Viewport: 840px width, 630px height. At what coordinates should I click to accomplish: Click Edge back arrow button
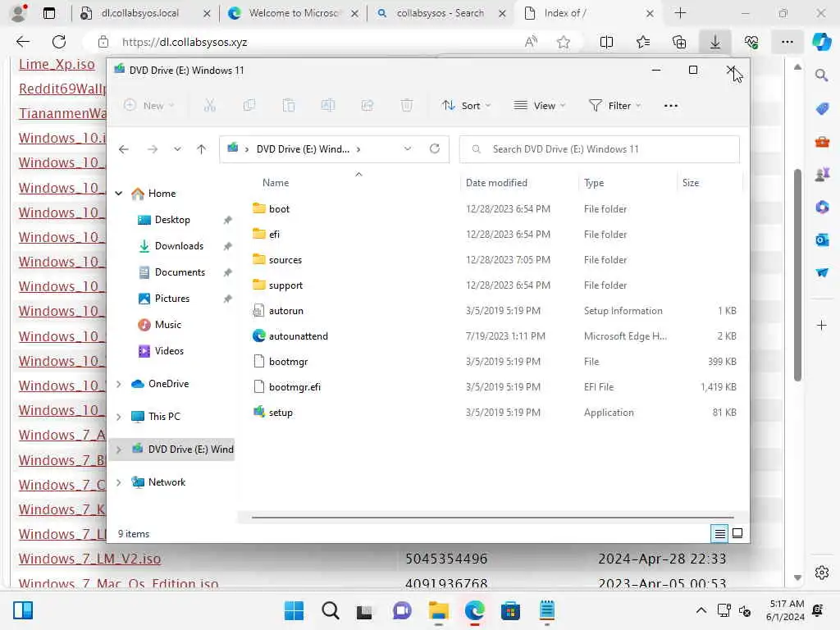click(22, 42)
